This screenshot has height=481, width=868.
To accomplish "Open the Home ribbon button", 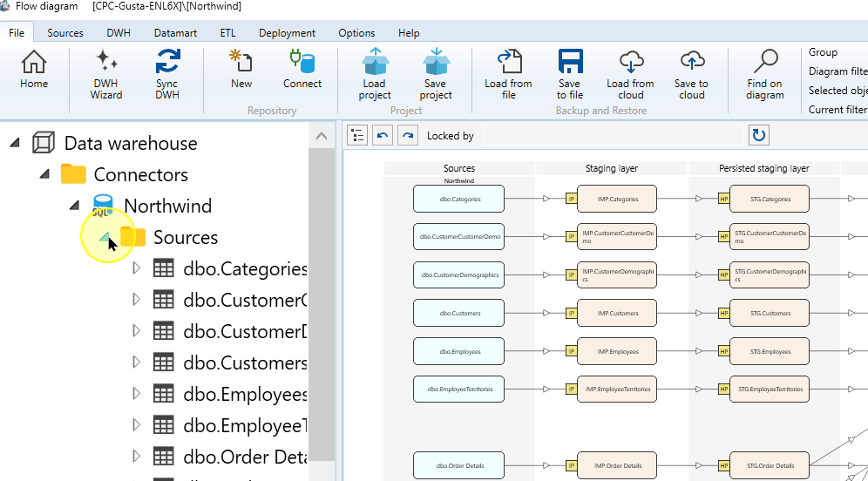I will (34, 69).
